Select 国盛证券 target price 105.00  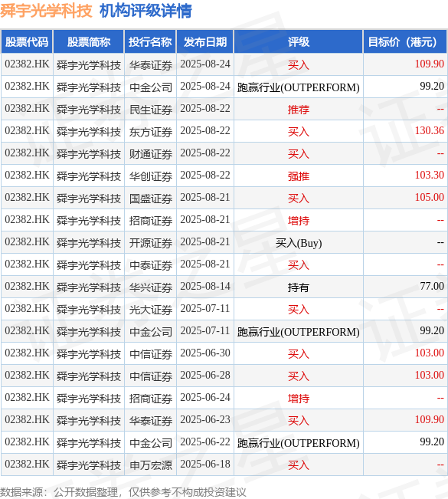[430, 197]
